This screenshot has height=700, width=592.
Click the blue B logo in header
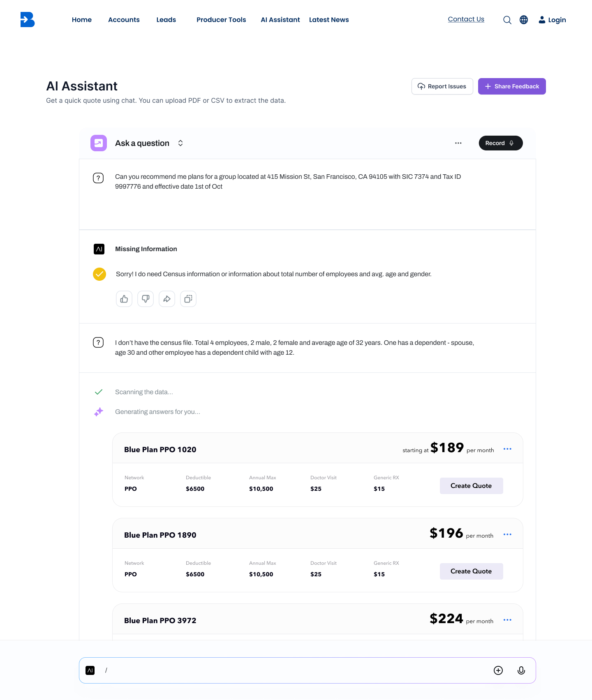[x=28, y=20]
